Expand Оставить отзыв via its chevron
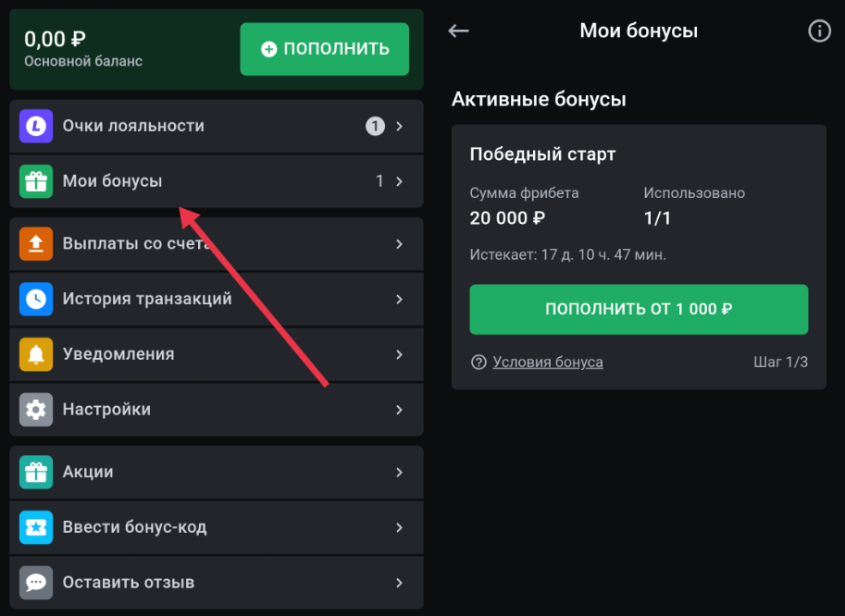 coord(400,583)
